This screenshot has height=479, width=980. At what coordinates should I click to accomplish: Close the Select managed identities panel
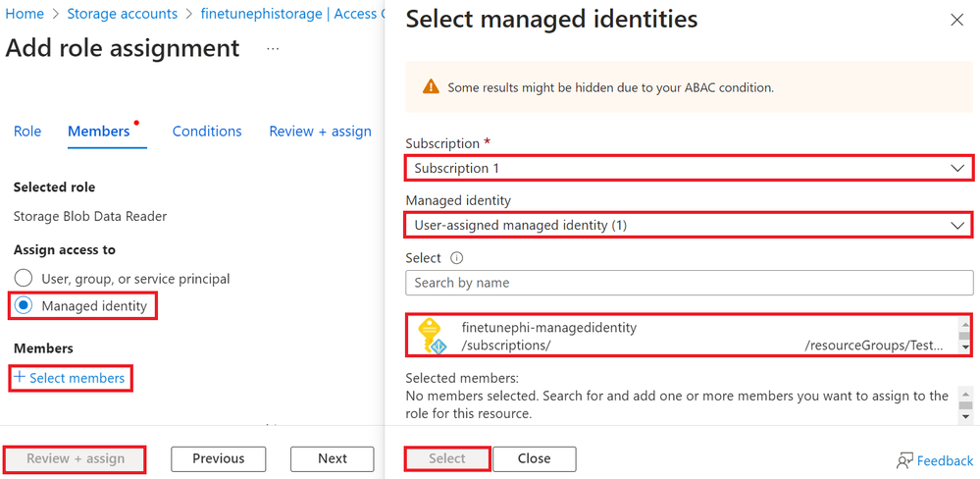[x=956, y=20]
